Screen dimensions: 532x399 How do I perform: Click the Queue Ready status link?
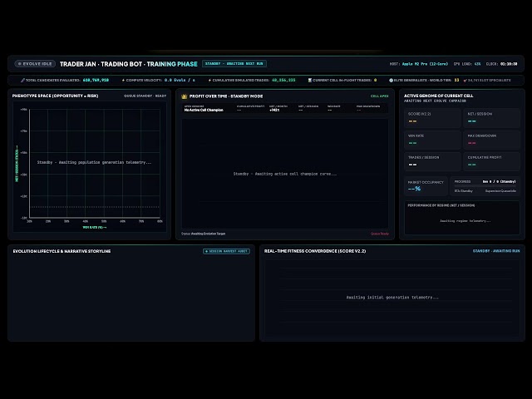point(380,234)
